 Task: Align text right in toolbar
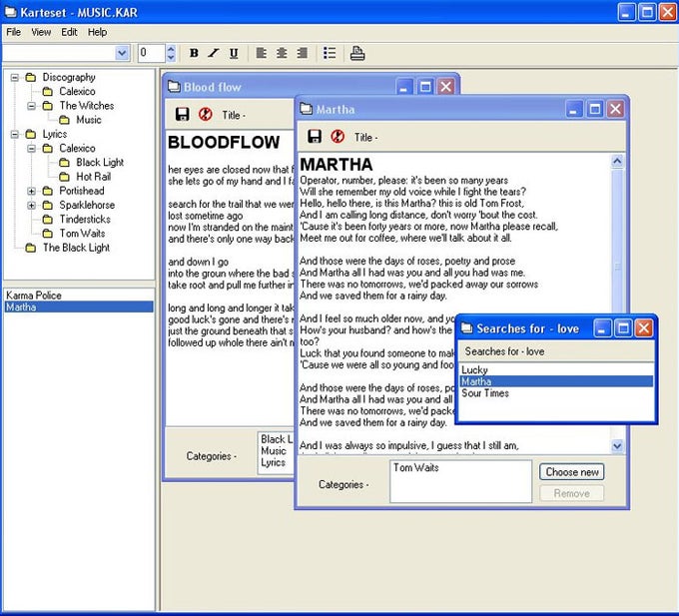click(x=303, y=53)
